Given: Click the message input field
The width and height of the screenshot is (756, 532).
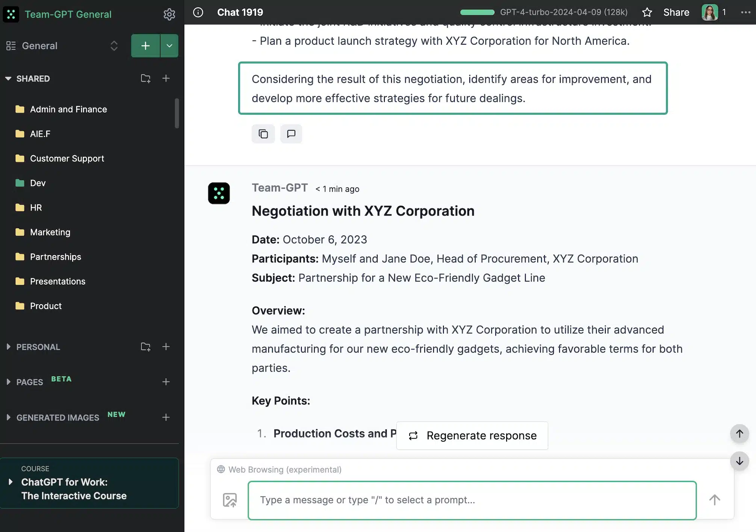Looking at the screenshot, I should [x=472, y=500].
